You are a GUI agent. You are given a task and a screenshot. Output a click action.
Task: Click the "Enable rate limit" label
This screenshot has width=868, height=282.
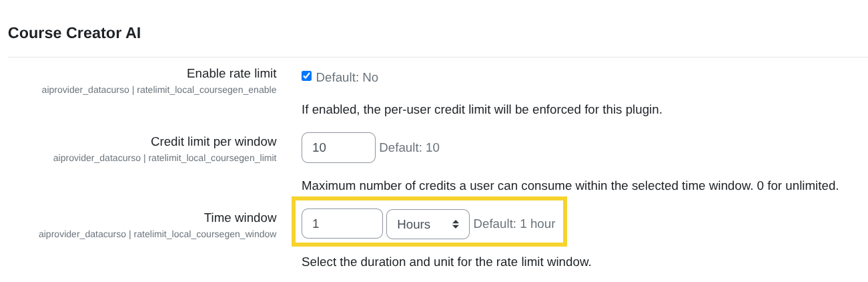[x=232, y=74]
